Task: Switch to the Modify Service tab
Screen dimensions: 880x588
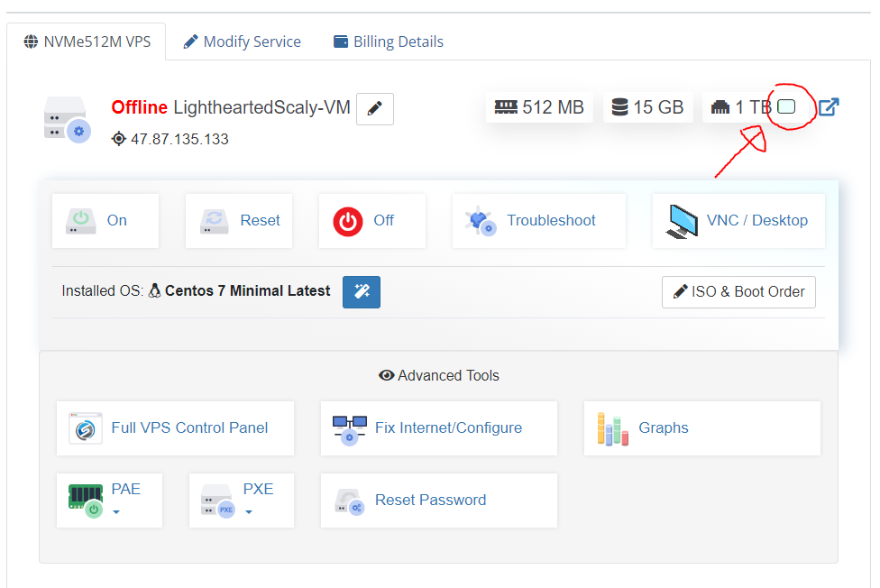Action: [242, 41]
